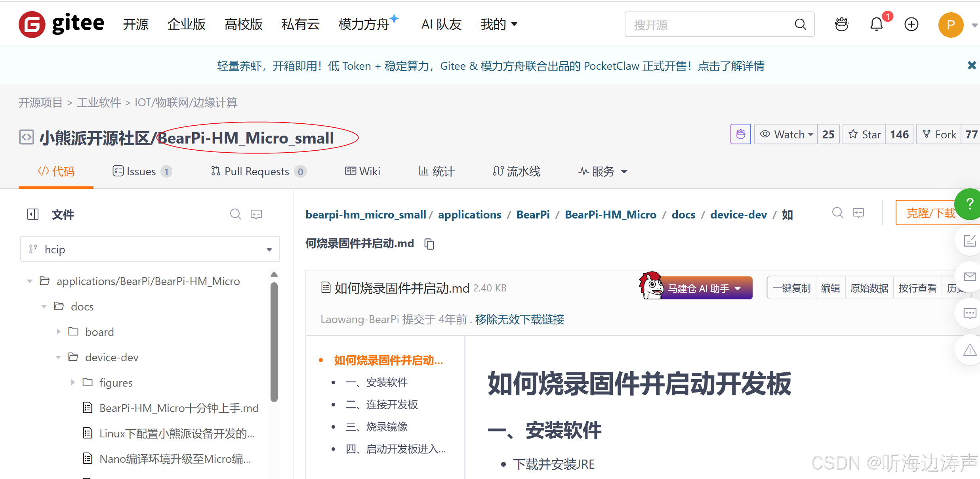Click 私有云 in the top navigation
The height and width of the screenshot is (479, 980).
coord(300,24)
